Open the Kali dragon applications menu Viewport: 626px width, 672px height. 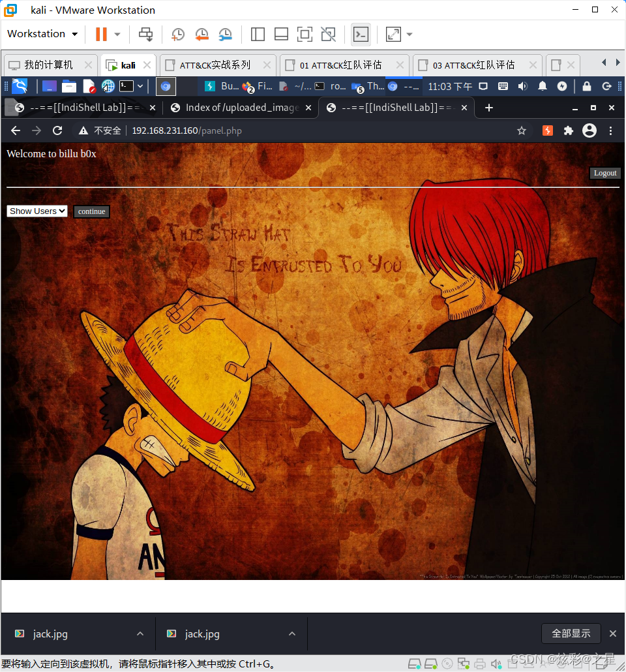pyautogui.click(x=20, y=86)
